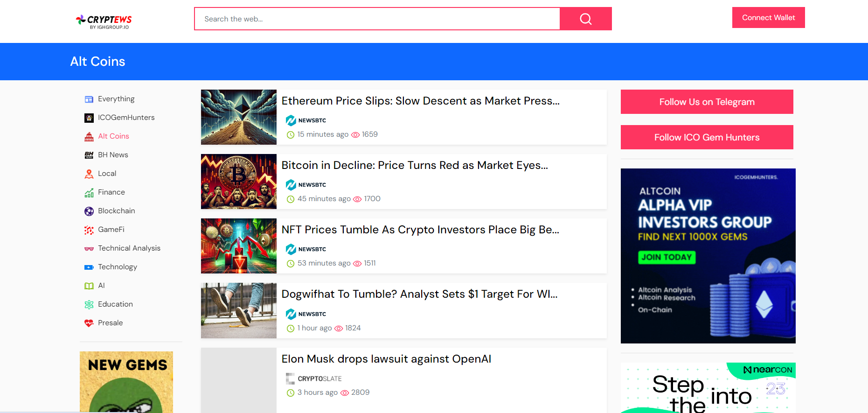The image size is (868, 413).
Task: Click views eye icon beside 2809
Action: coord(345,393)
